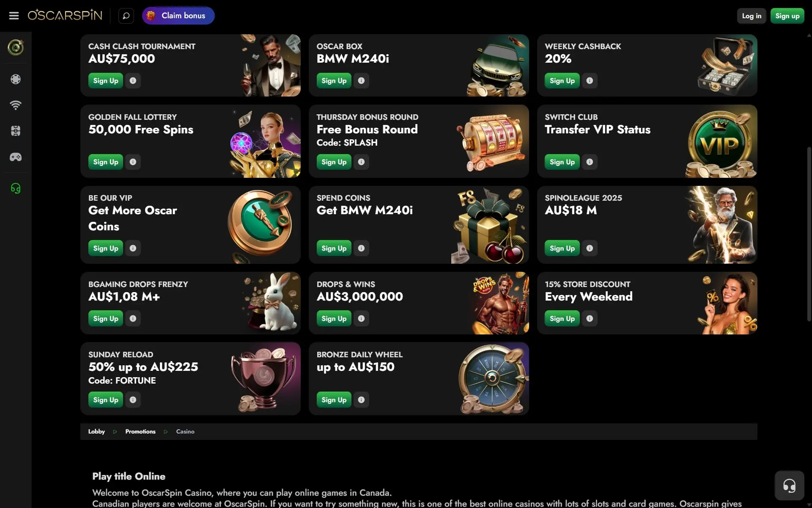Open the live chat headset widget
Viewport: 812px width, 508px height.
pyautogui.click(x=789, y=485)
